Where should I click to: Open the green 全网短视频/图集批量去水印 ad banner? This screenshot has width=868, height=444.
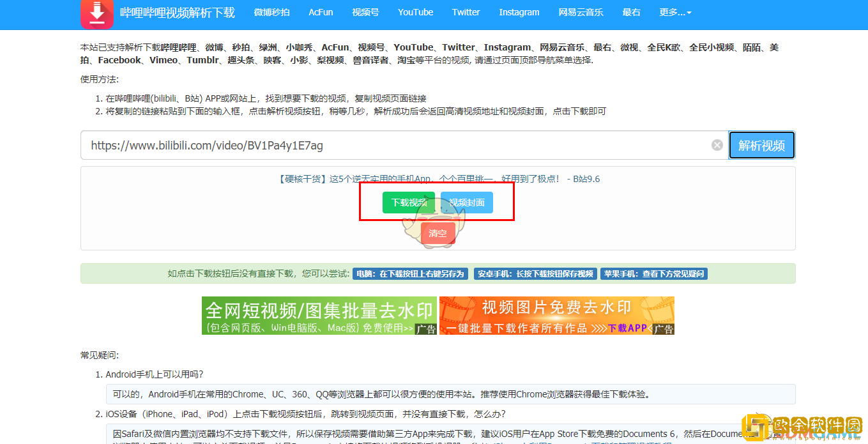[x=319, y=316]
